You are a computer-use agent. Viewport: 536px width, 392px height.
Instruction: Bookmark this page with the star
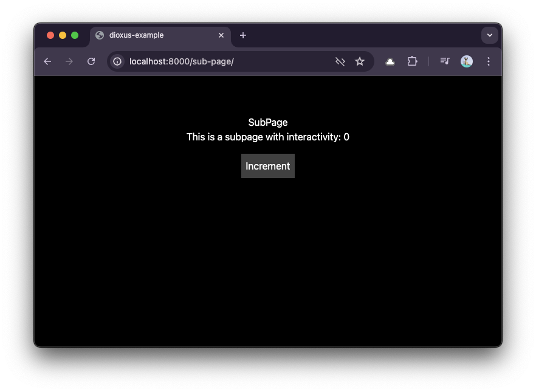[x=360, y=61]
